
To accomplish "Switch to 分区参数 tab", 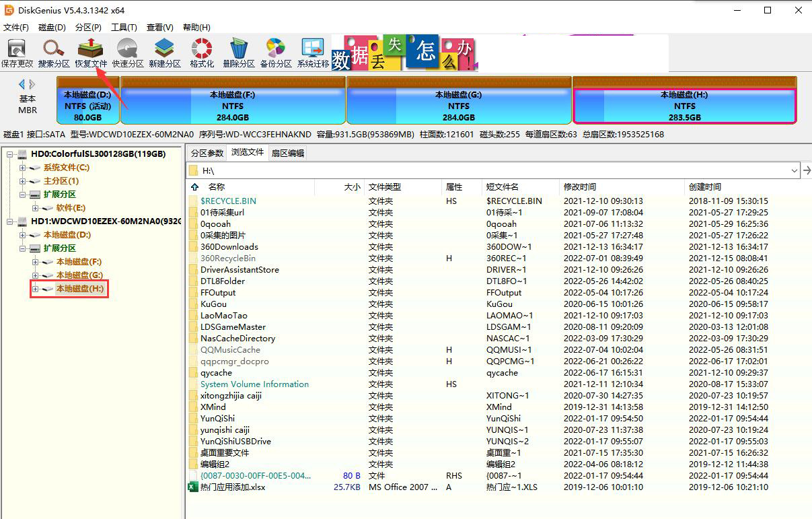I will pyautogui.click(x=207, y=153).
